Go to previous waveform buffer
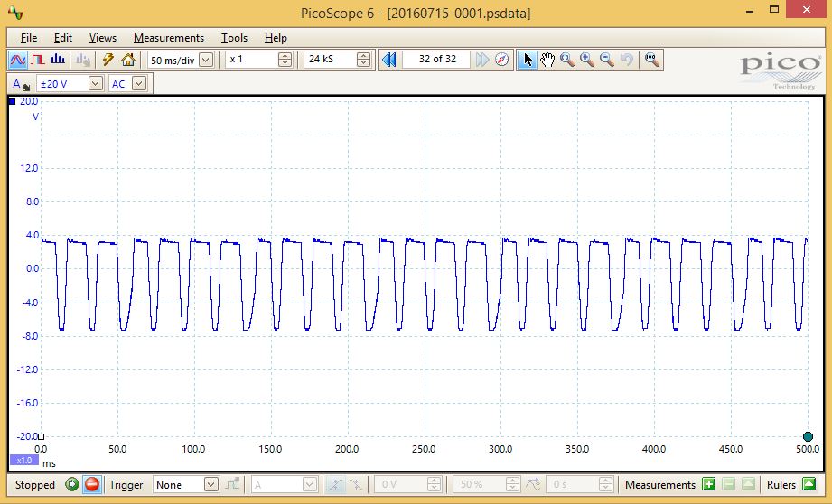Image resolution: width=832 pixels, height=504 pixels. click(388, 60)
